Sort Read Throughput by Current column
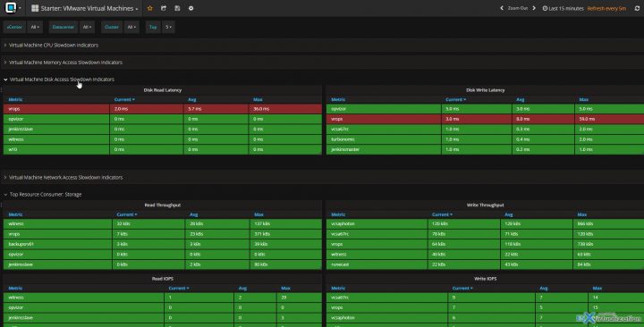644x327 pixels. point(126,214)
